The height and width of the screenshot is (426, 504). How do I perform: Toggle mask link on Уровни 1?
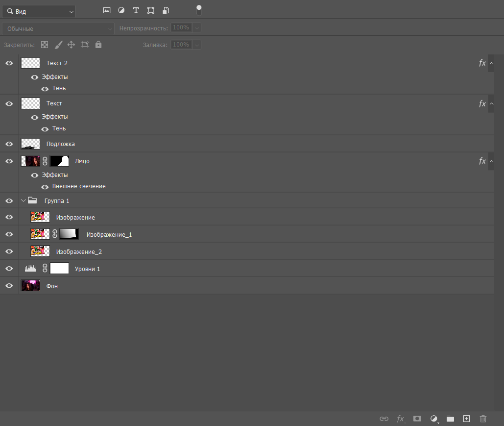tap(45, 268)
